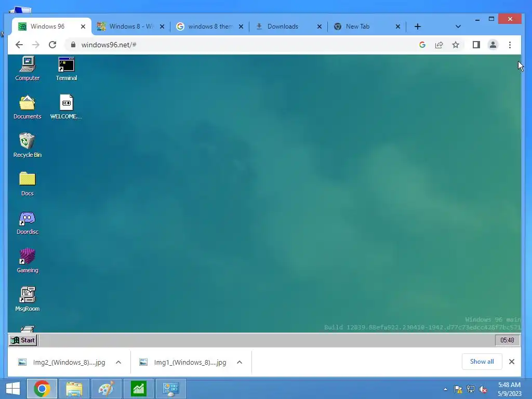Open the Chrome profile avatar
The height and width of the screenshot is (399, 532).
pos(493,45)
